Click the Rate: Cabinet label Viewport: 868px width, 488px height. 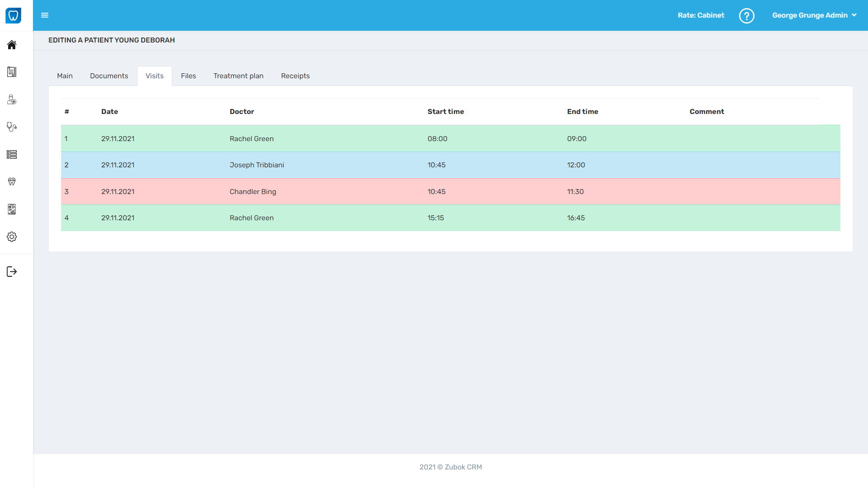tap(700, 15)
